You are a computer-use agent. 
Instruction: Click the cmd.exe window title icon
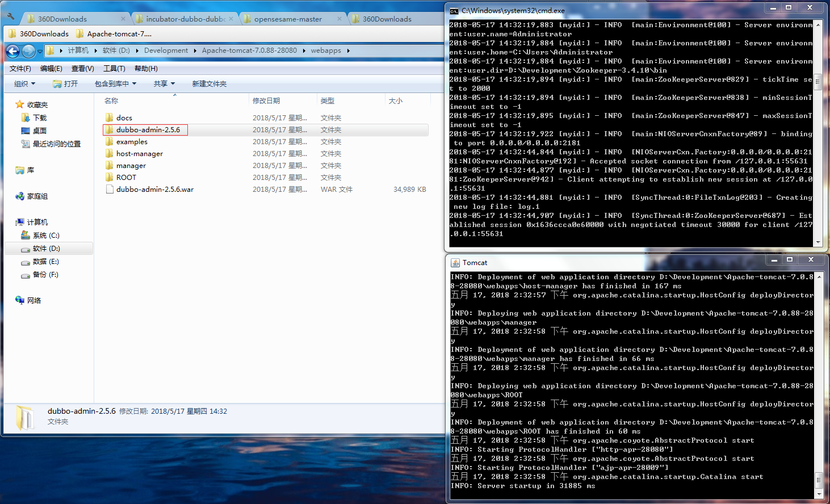[454, 11]
